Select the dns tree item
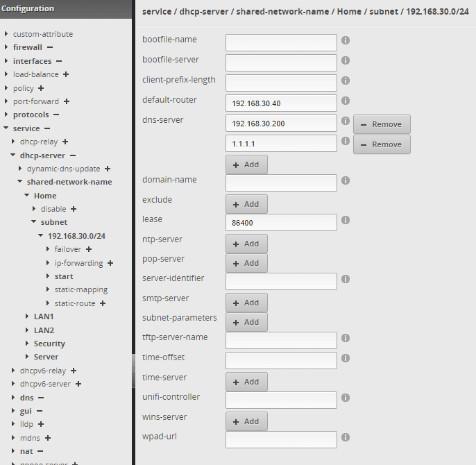Image resolution: width=476 pixels, height=465 pixels. click(26, 398)
